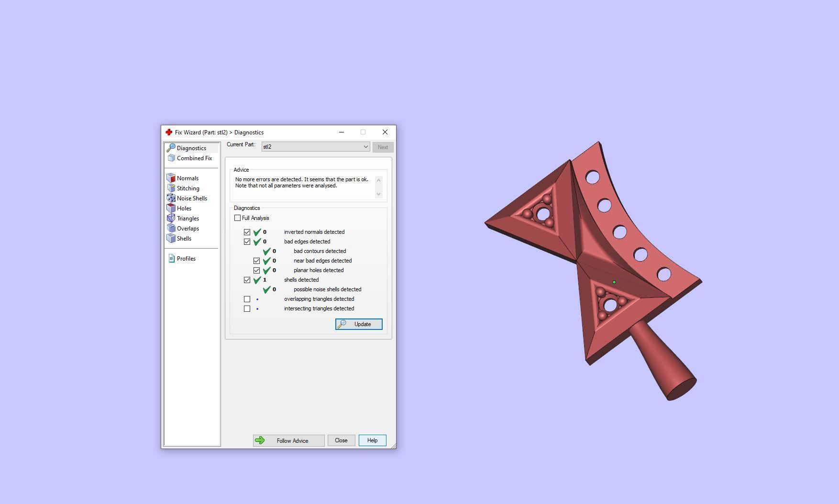839x504 pixels.
Task: Click the Follow Advice button
Action: pyautogui.click(x=289, y=440)
